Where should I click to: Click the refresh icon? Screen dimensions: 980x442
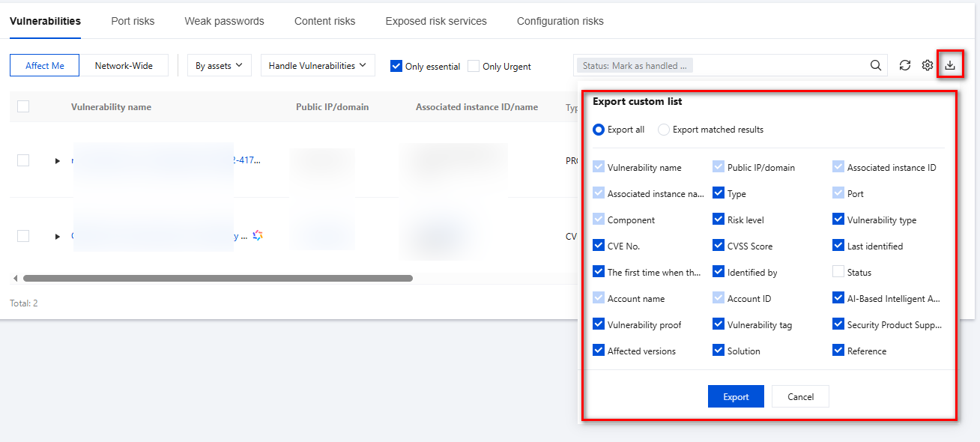(905, 65)
